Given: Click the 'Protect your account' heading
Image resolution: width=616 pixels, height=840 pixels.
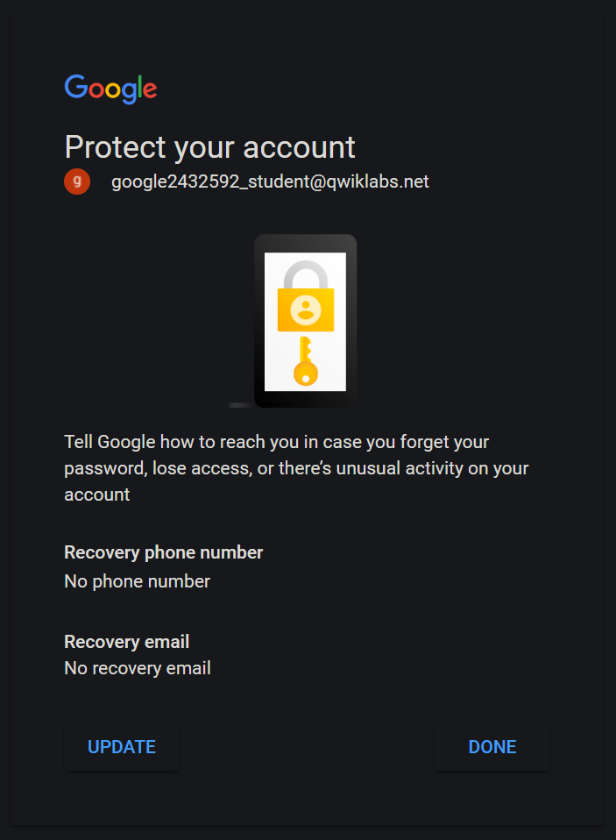Looking at the screenshot, I should point(209,147).
